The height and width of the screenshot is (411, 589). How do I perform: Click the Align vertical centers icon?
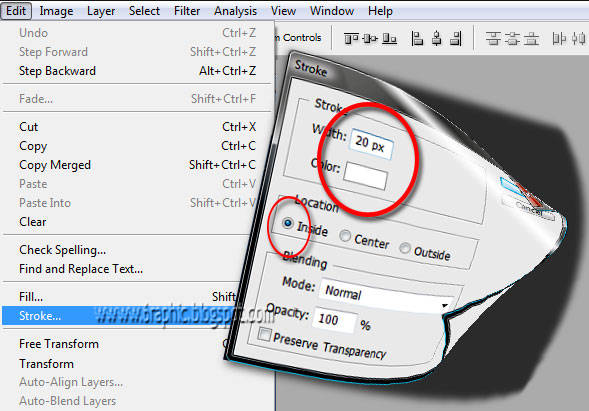pyautogui.click(x=370, y=38)
